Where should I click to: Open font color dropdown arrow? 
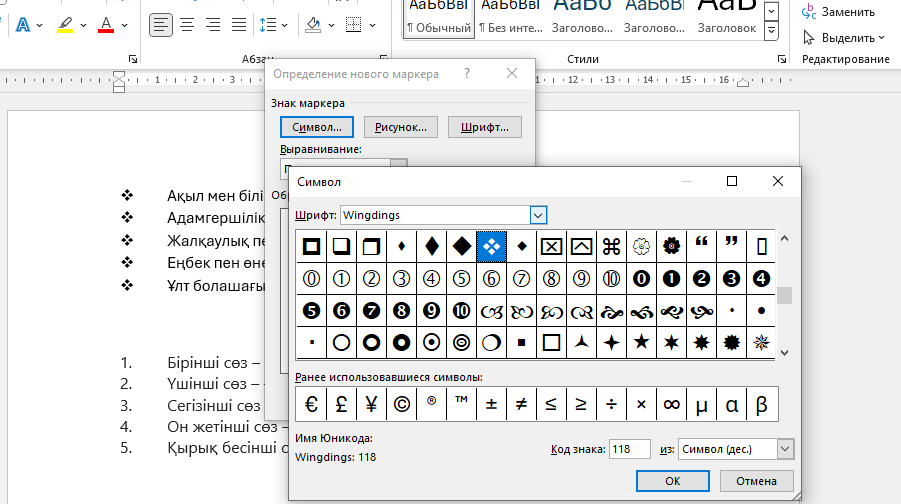coord(124,25)
